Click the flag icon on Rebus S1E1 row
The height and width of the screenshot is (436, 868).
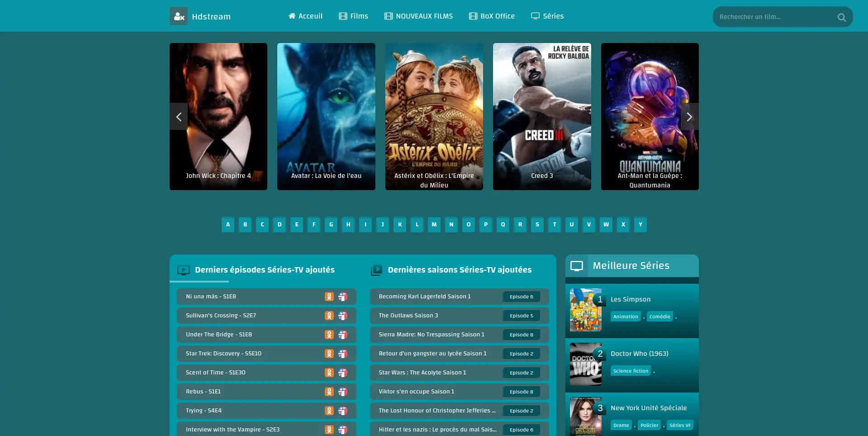343,392
